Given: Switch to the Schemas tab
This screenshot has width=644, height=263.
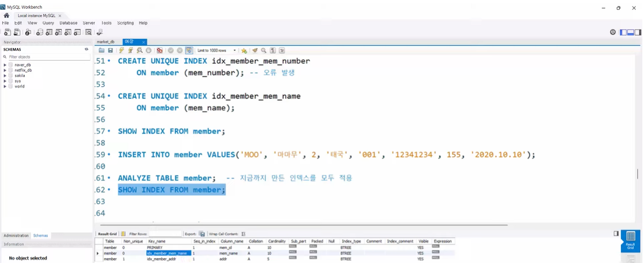Looking at the screenshot, I should 40,236.
